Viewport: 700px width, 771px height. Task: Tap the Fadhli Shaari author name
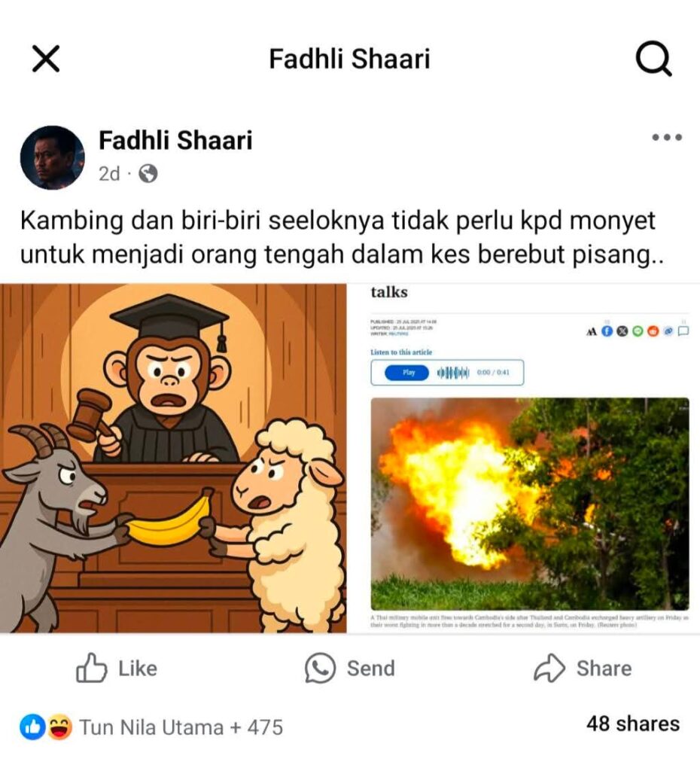coord(175,141)
